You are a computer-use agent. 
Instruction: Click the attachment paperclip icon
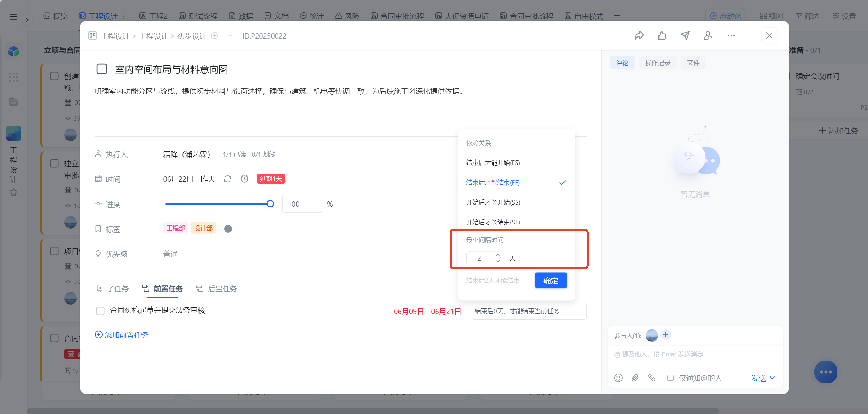click(x=635, y=378)
